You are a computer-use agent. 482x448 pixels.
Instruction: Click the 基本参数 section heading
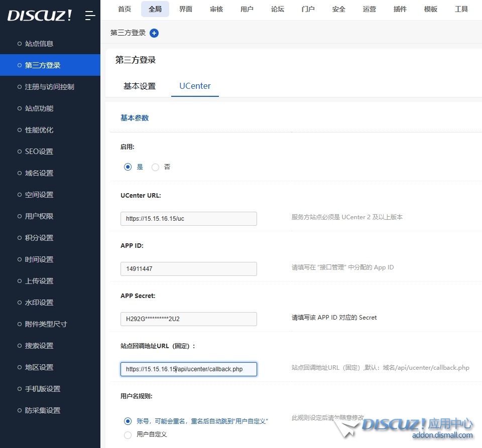tap(135, 118)
